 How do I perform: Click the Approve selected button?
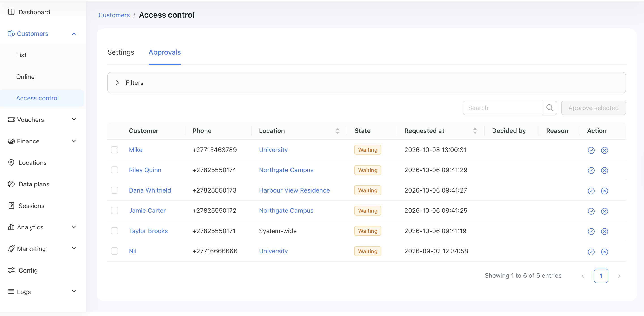593,108
